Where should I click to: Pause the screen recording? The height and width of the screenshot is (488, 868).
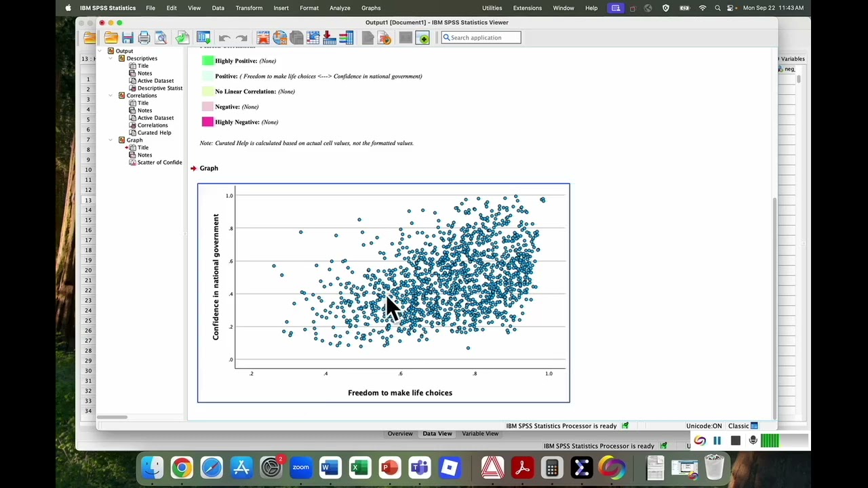pos(717,441)
